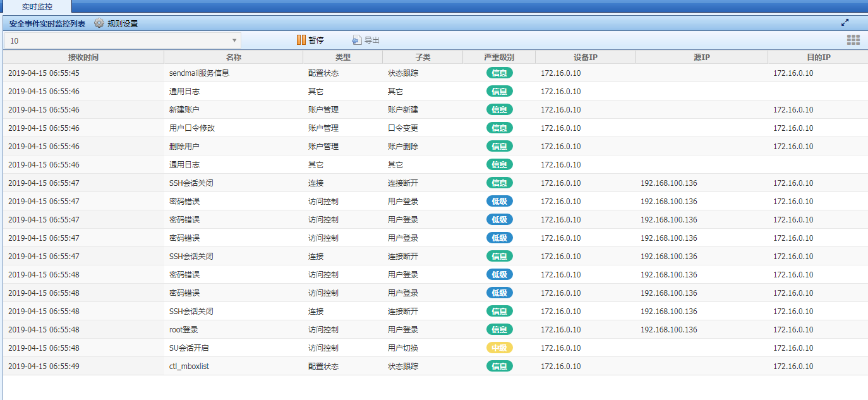The width and height of the screenshot is (868, 400).
Task: Click the 规则设置 text link
Action: (123, 23)
